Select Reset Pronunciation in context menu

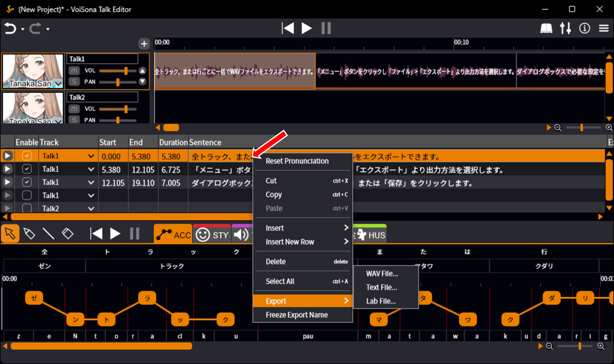click(x=297, y=161)
